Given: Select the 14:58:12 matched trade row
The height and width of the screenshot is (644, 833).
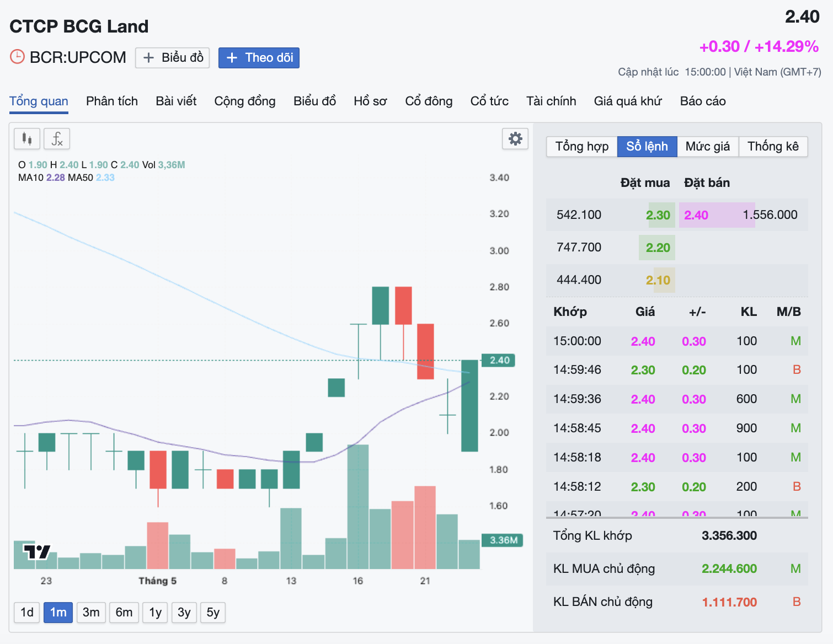Looking at the screenshot, I should tap(677, 487).
